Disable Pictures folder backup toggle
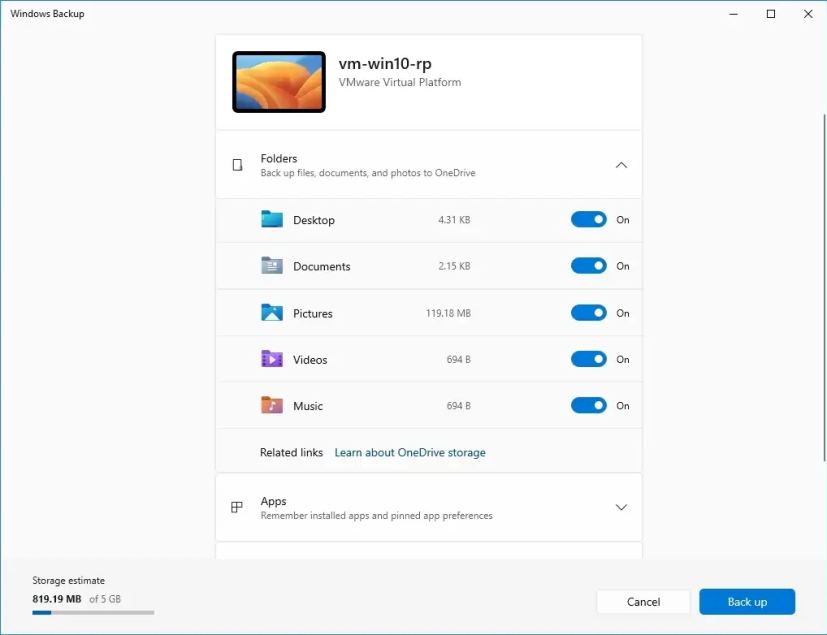Screen dimensions: 827x635 tap(589, 313)
